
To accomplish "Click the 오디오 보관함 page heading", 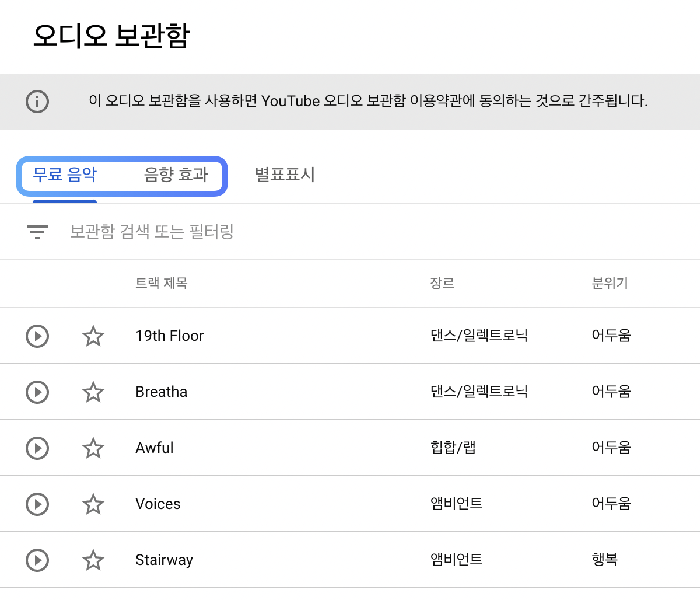I will tap(111, 36).
